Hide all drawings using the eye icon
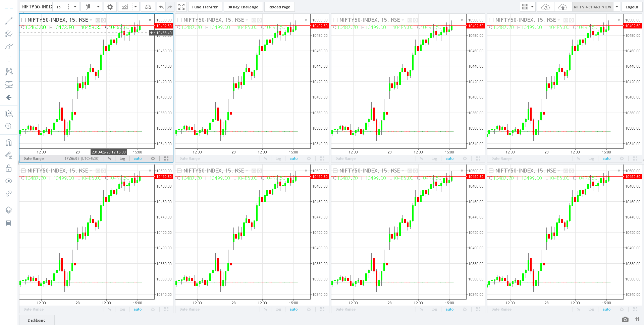 point(9,181)
